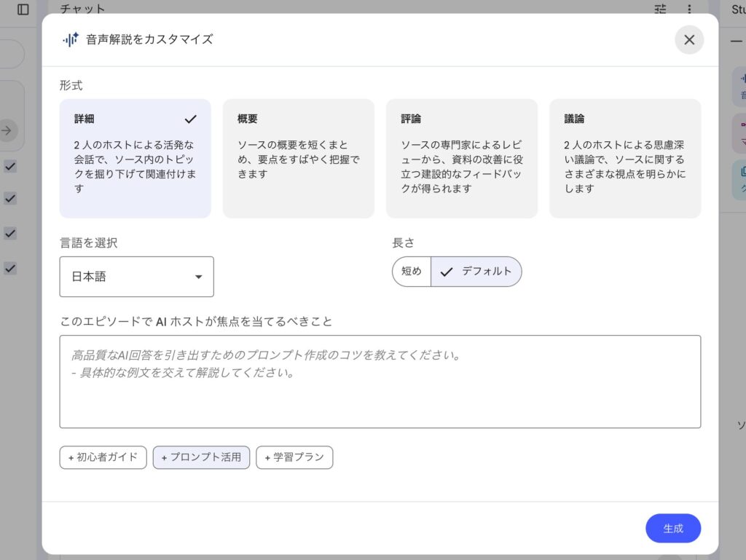
Task: Add the プロンプト活用 suggestion chip
Action: (x=201, y=457)
